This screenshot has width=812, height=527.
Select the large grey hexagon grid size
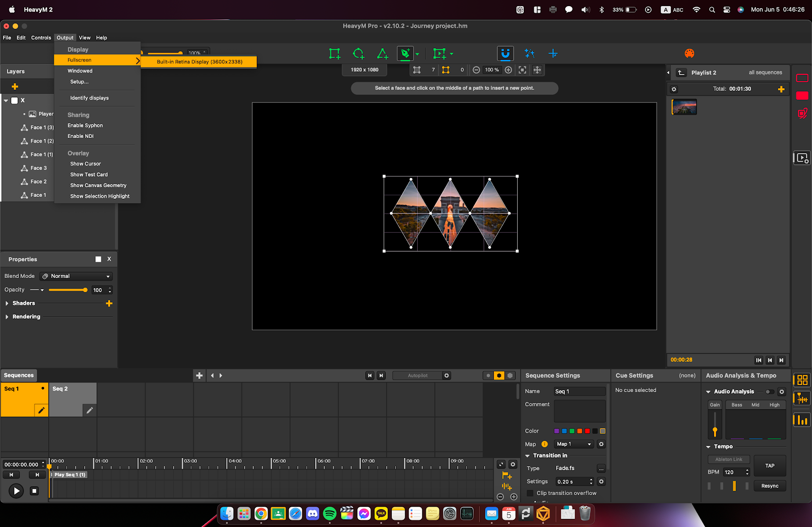510,376
